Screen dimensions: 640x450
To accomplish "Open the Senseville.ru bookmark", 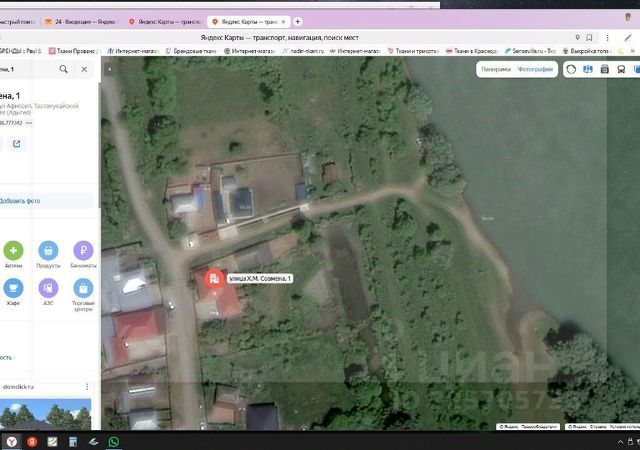I will pyautogui.click(x=531, y=51).
